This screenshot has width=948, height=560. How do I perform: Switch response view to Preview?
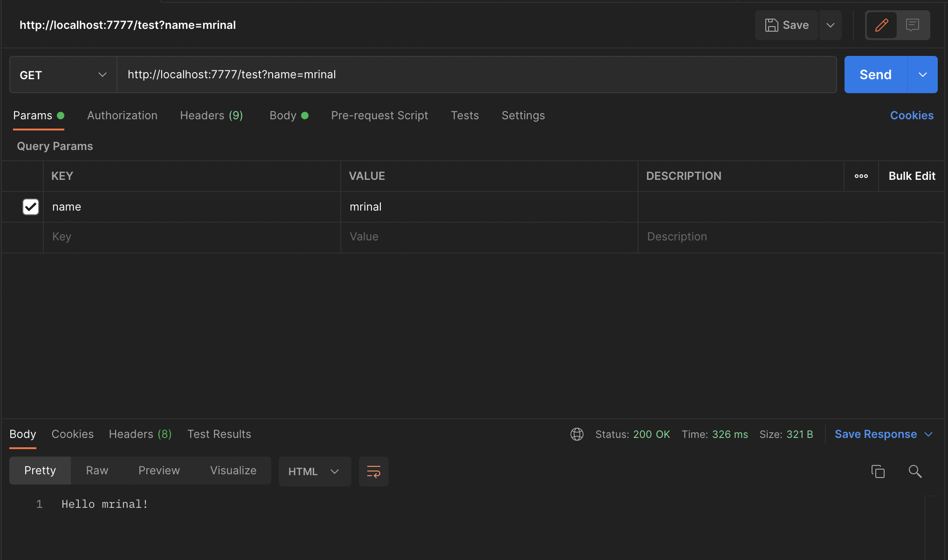[159, 471]
